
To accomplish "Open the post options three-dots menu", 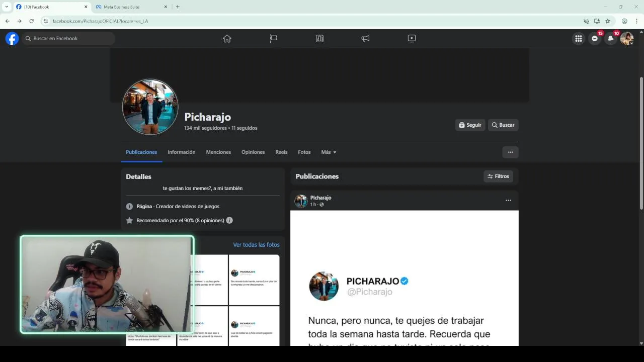I will [508, 200].
